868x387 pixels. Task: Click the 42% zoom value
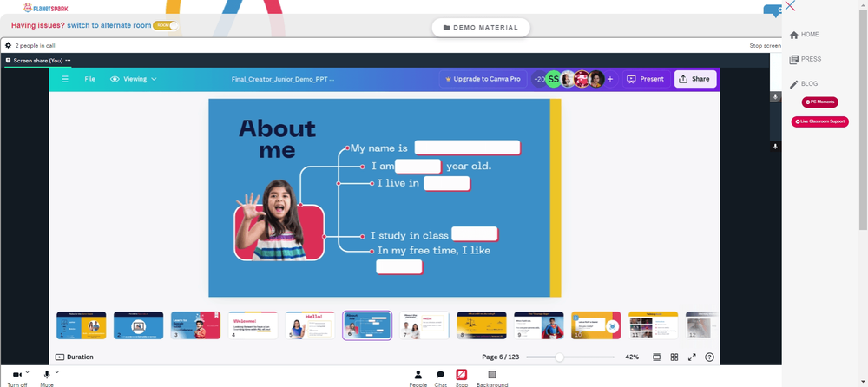pyautogui.click(x=632, y=357)
